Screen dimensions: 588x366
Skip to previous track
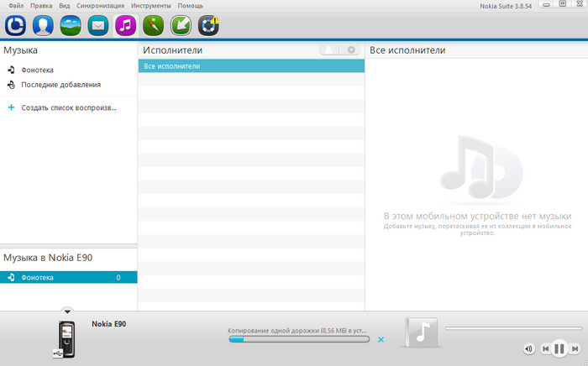(546, 348)
